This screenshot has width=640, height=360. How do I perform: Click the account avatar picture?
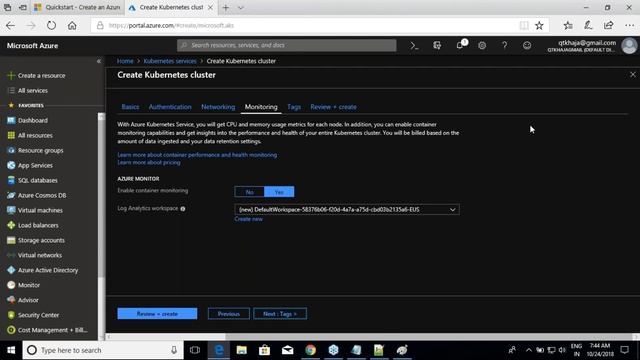(629, 46)
